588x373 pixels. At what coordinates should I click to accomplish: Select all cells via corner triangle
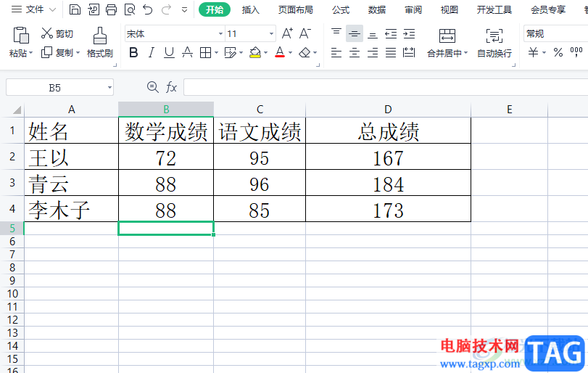tap(17, 110)
